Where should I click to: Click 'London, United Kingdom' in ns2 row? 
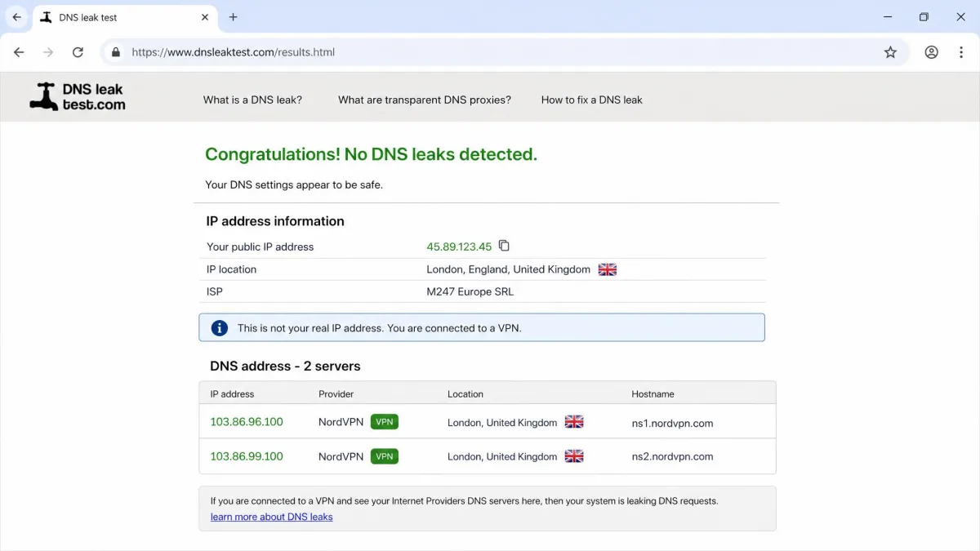[502, 457]
